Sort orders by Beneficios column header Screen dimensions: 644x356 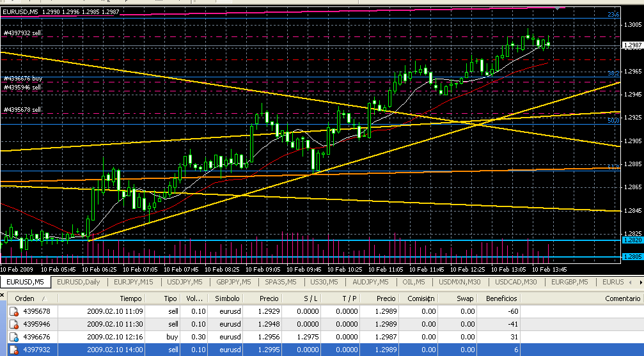(501, 298)
